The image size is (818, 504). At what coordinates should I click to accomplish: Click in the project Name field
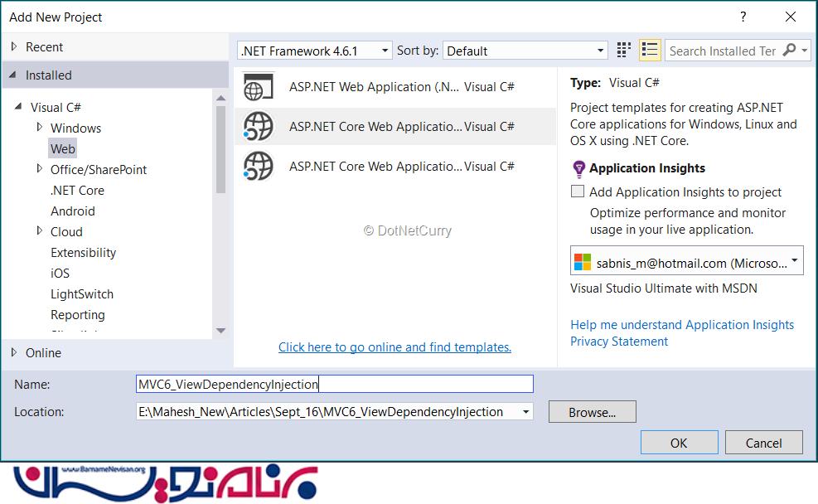click(334, 384)
